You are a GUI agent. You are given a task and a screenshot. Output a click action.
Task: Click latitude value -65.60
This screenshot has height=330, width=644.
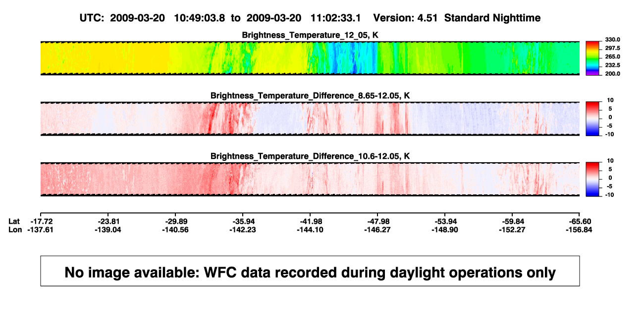click(580, 221)
